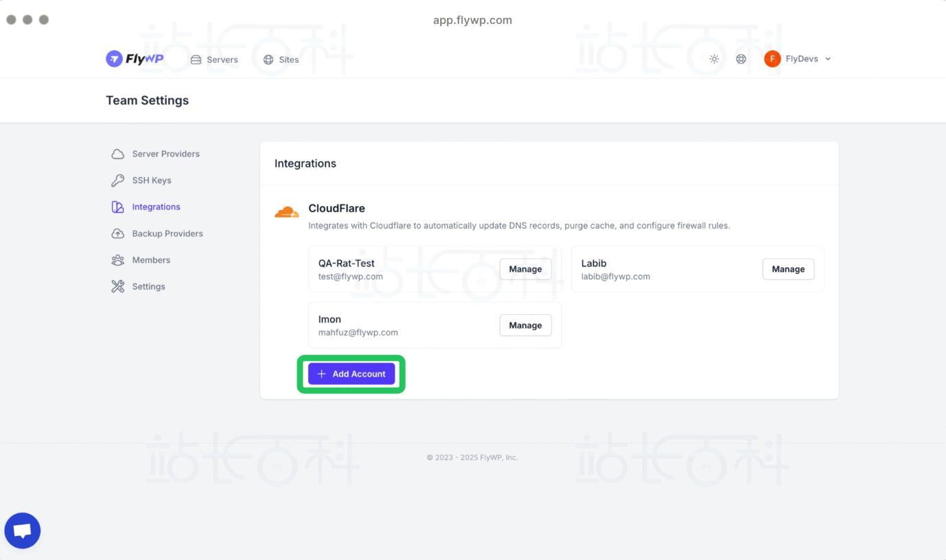Open the chat support bubble
The height and width of the screenshot is (560, 946).
point(23,530)
